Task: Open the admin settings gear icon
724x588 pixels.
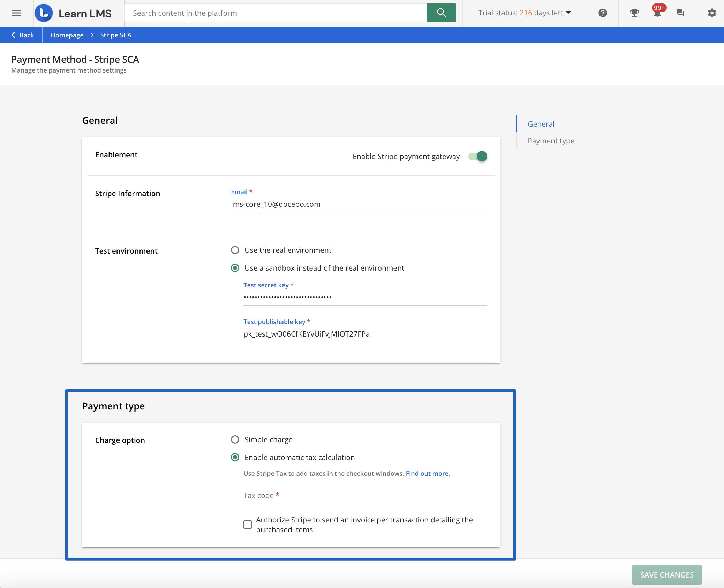Action: pos(712,13)
